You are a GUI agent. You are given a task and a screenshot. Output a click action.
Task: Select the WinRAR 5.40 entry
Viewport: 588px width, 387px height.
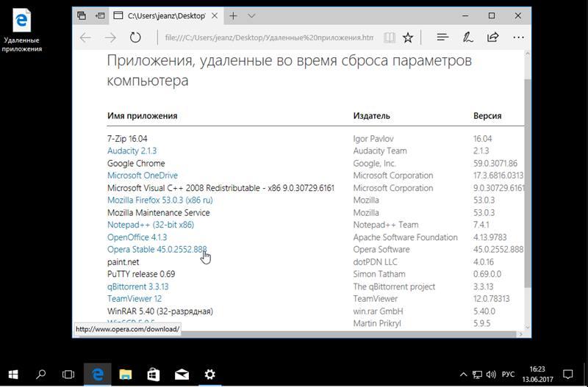point(160,311)
